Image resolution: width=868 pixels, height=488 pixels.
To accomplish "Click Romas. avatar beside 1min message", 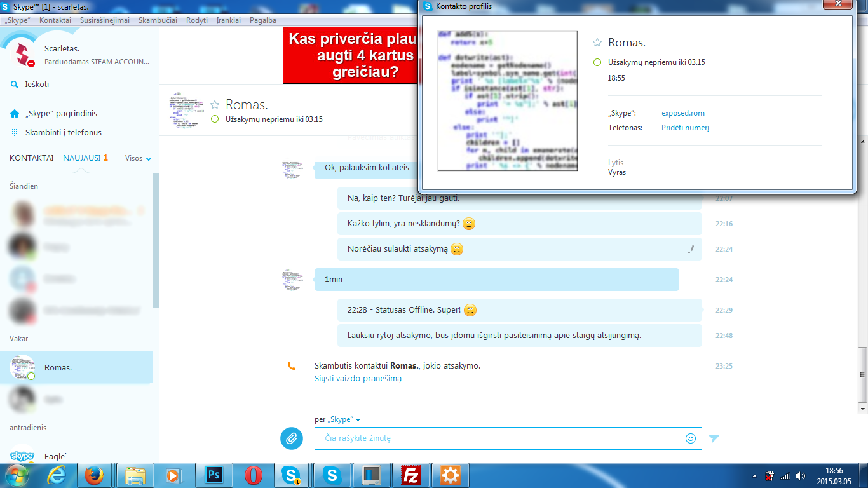I will (x=292, y=280).
